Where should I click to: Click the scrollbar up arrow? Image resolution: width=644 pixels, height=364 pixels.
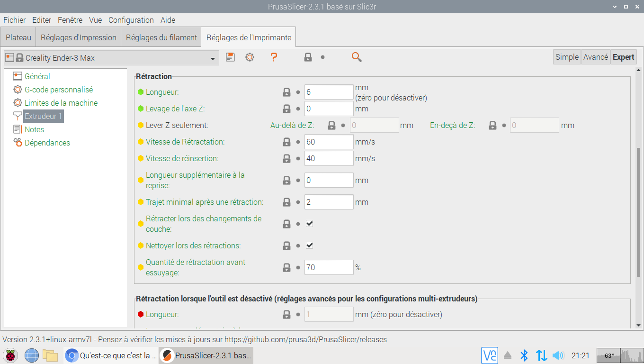coord(639,71)
